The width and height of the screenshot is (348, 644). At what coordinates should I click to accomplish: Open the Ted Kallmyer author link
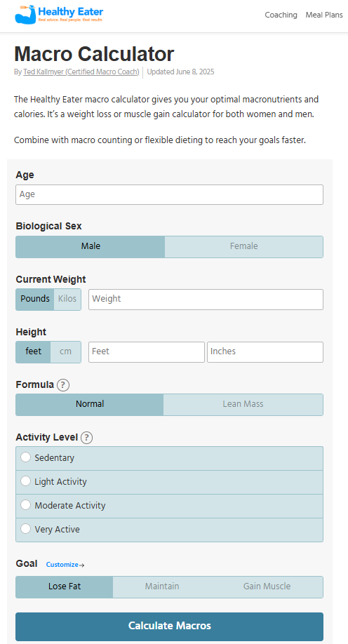pyautogui.click(x=81, y=72)
